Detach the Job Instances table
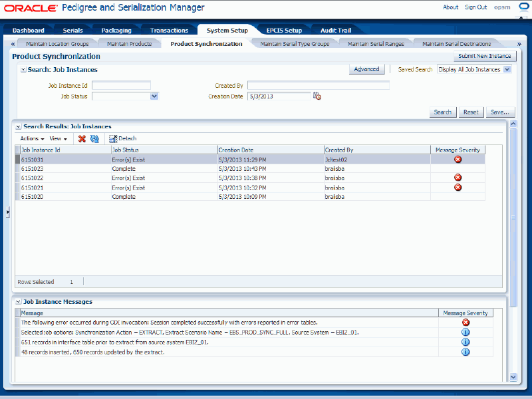 tap(123, 138)
